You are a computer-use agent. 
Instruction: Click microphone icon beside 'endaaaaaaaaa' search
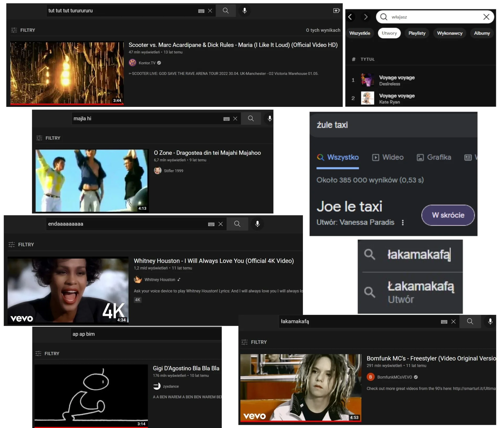(x=257, y=224)
